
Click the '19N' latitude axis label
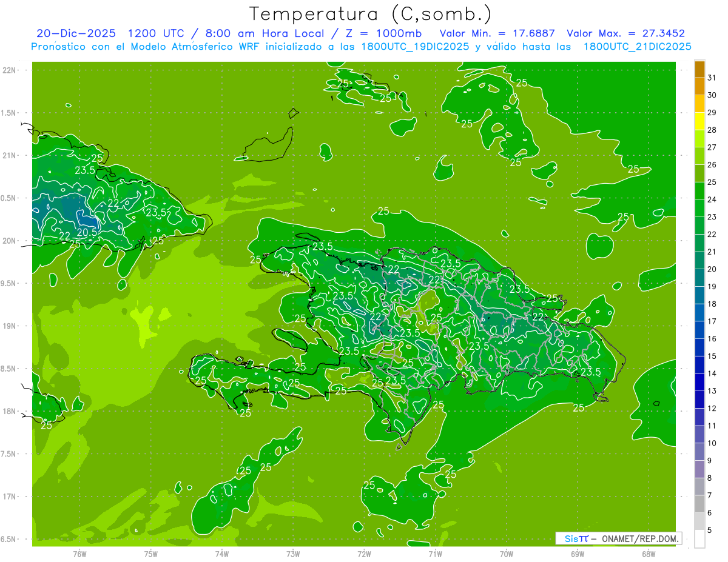tap(10, 326)
